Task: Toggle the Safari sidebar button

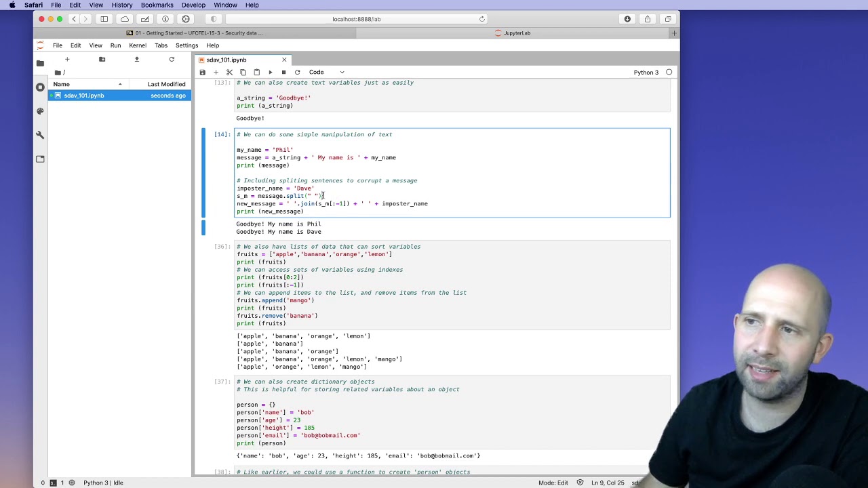Action: (x=104, y=19)
